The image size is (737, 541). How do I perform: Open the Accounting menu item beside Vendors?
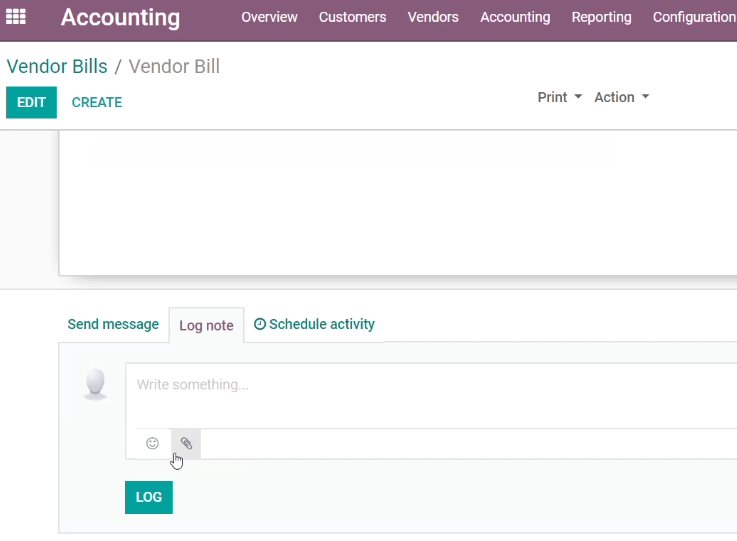tap(515, 17)
